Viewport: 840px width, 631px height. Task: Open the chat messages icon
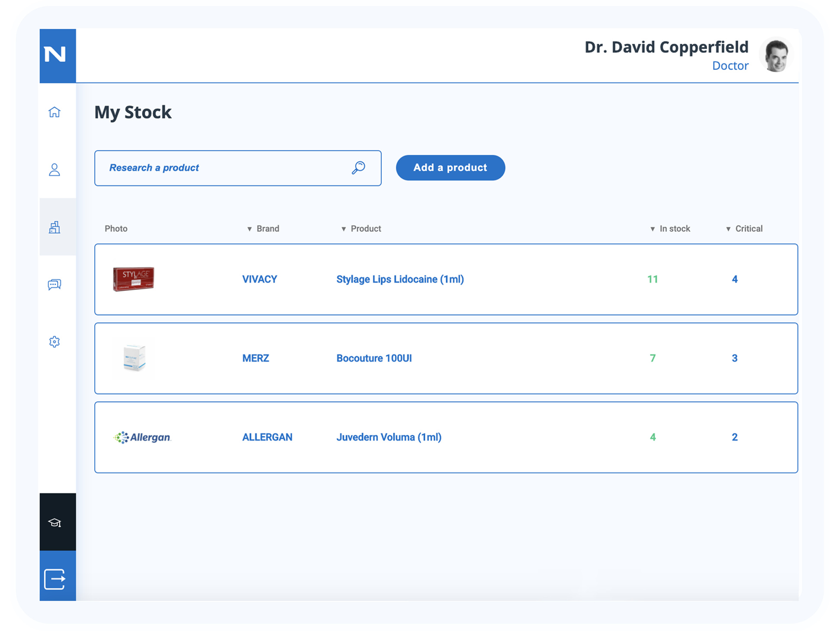(55, 284)
